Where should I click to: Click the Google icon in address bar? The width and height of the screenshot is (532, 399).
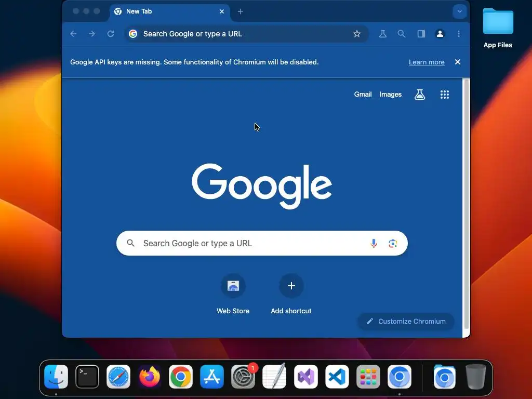pyautogui.click(x=133, y=34)
